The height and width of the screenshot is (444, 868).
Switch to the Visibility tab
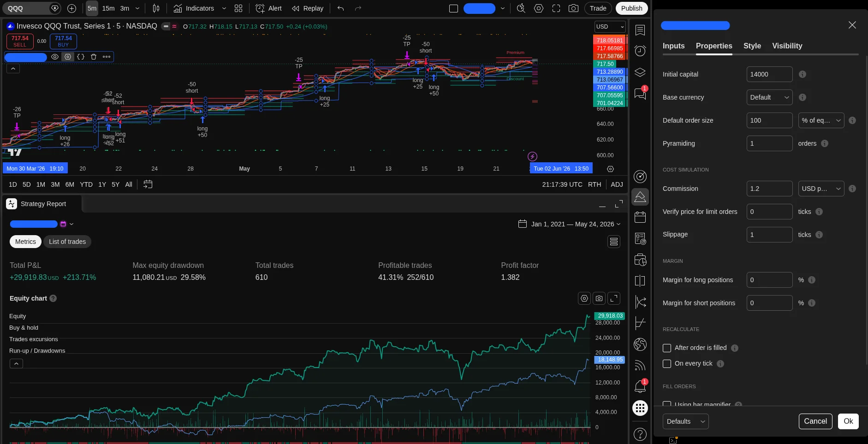787,46
